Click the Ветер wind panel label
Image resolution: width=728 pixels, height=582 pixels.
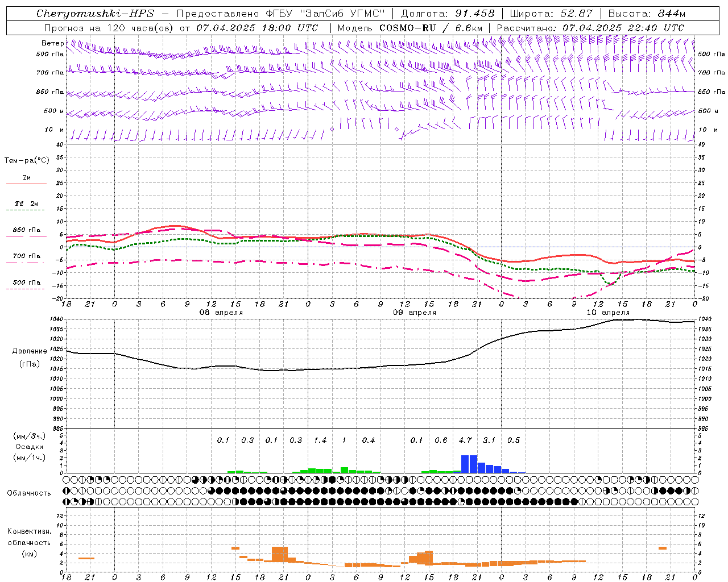click(52, 43)
